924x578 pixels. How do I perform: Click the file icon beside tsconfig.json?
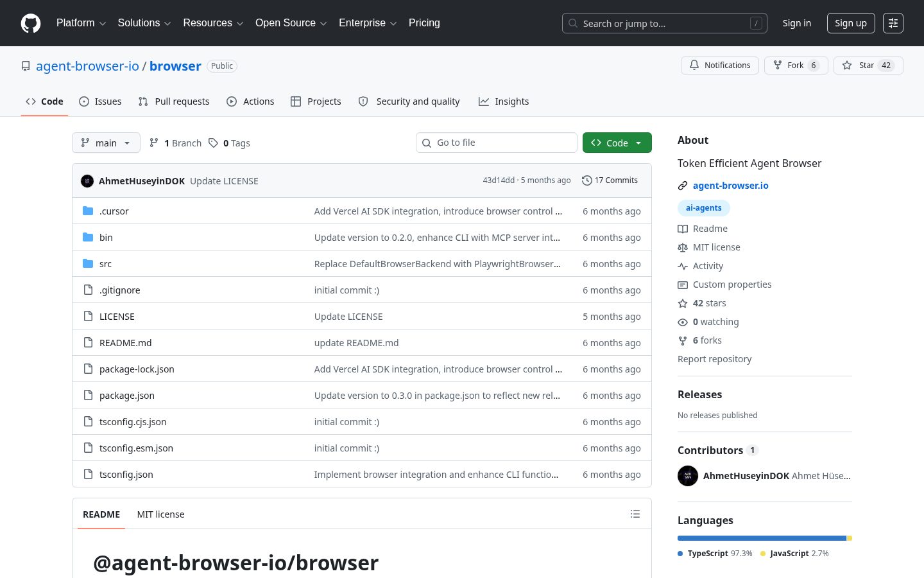(88, 474)
